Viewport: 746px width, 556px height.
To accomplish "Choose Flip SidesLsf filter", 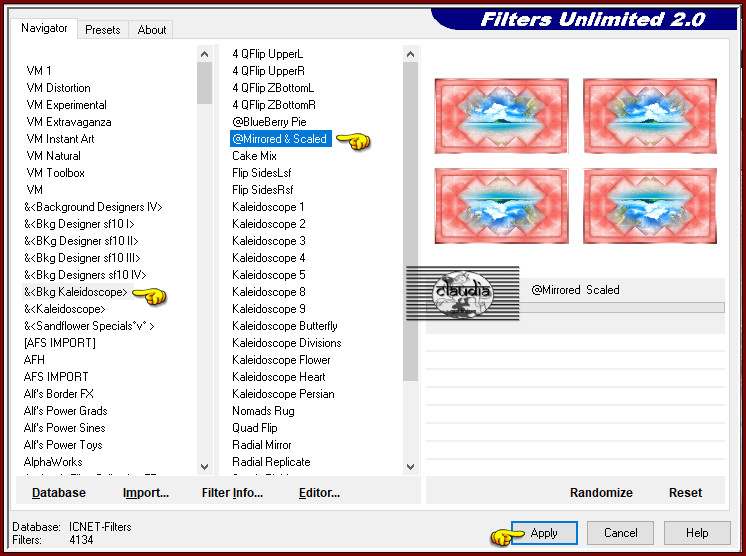I will click(262, 173).
